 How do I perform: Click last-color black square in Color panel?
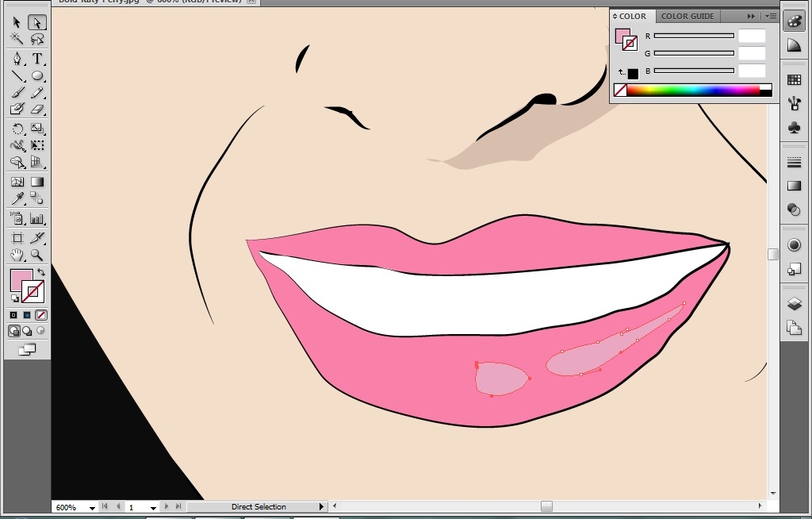click(x=633, y=74)
